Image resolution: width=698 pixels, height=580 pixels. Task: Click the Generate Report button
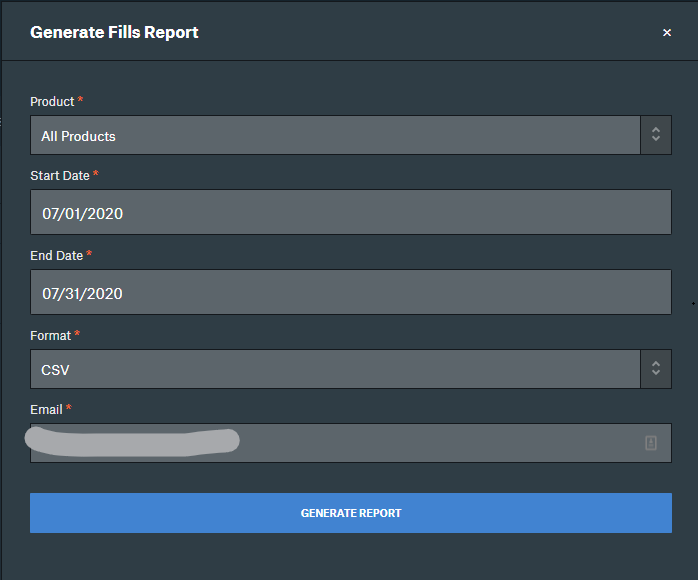pos(351,513)
